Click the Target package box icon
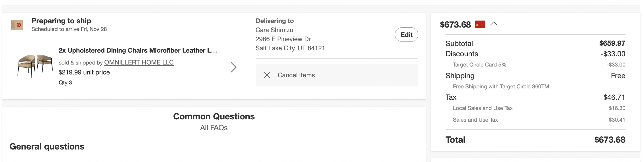The height and width of the screenshot is (162, 644). [x=17, y=25]
